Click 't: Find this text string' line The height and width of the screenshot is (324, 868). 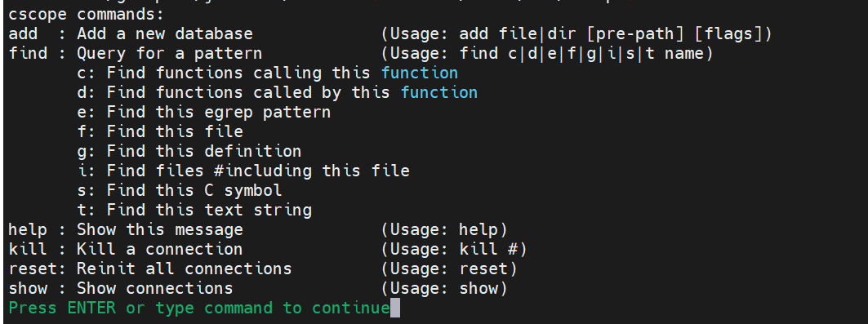[194, 210]
